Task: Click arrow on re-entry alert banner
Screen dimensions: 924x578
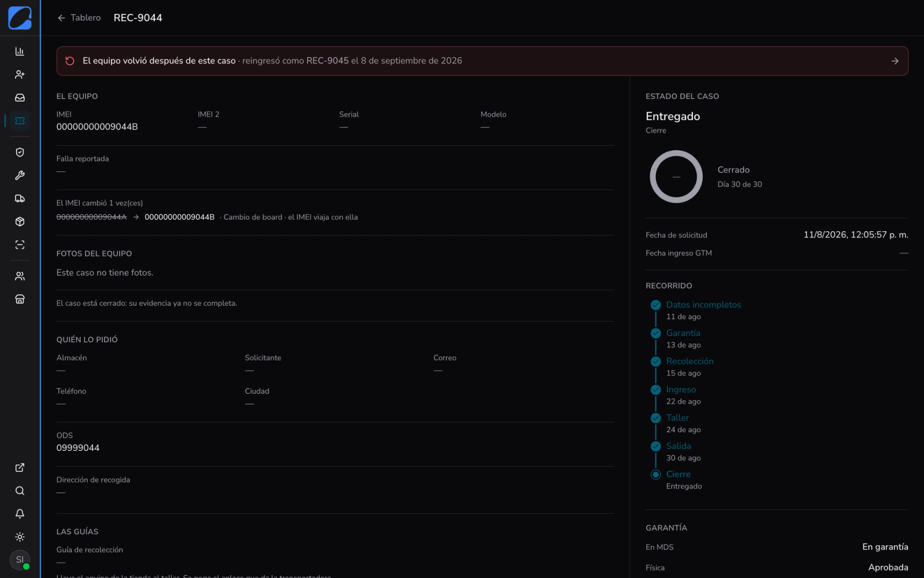Action: tap(895, 61)
